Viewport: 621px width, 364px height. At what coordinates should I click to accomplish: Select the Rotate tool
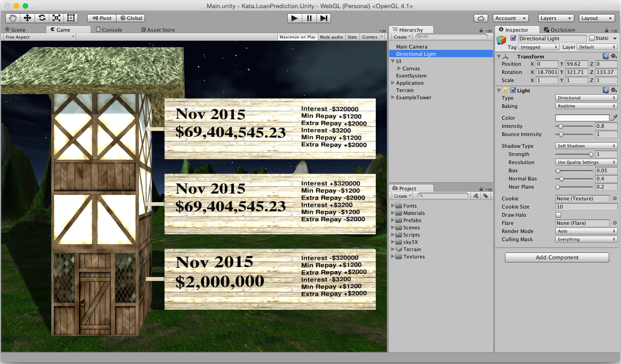click(42, 18)
